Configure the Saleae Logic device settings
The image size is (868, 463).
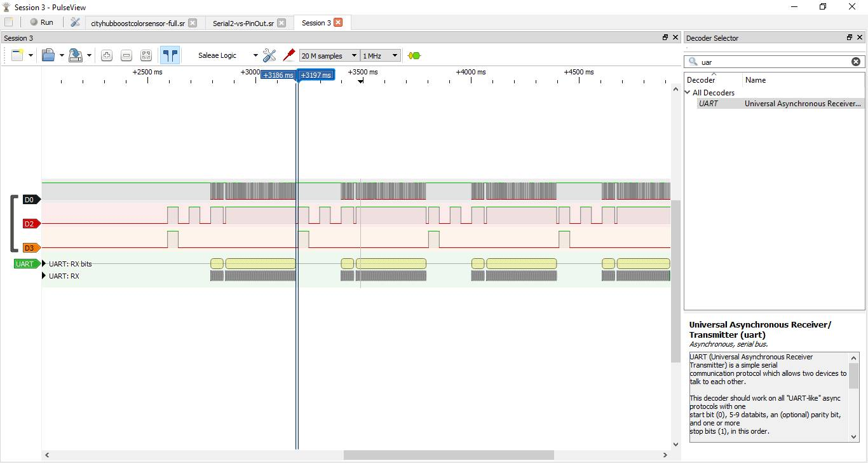point(269,55)
